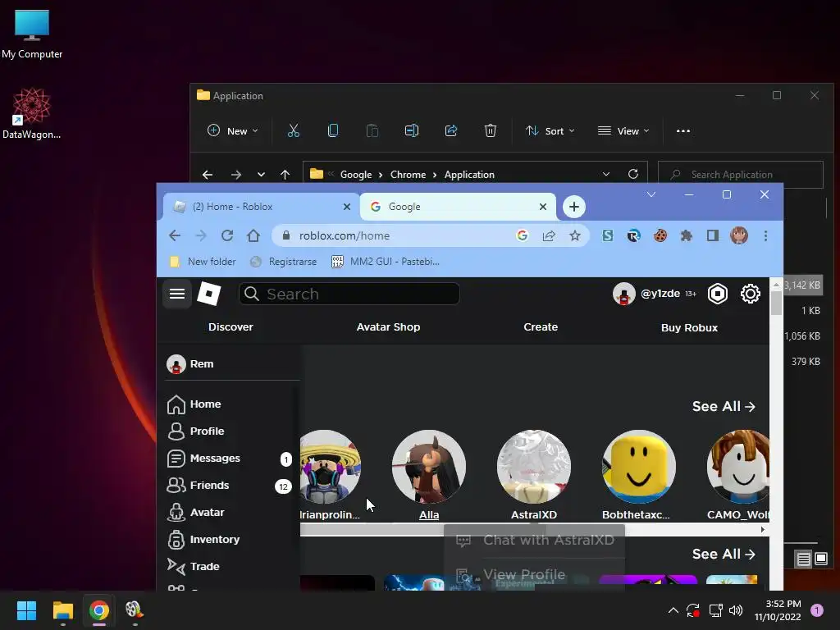The image size is (840, 630).
Task: Open Explorer recent locations chevron
Action: click(x=261, y=175)
